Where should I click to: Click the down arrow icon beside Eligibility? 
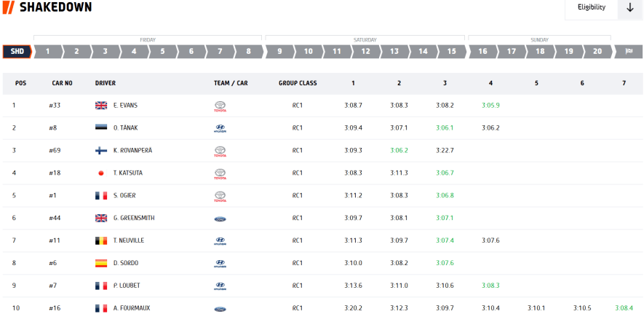point(629,8)
